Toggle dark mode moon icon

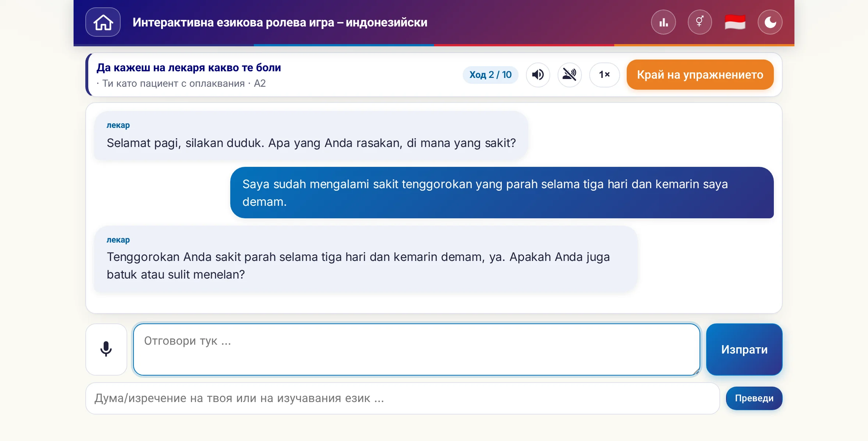[770, 22]
